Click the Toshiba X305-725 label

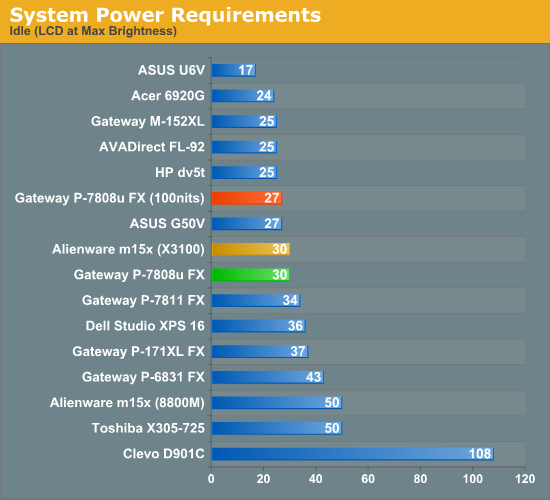click(x=148, y=428)
